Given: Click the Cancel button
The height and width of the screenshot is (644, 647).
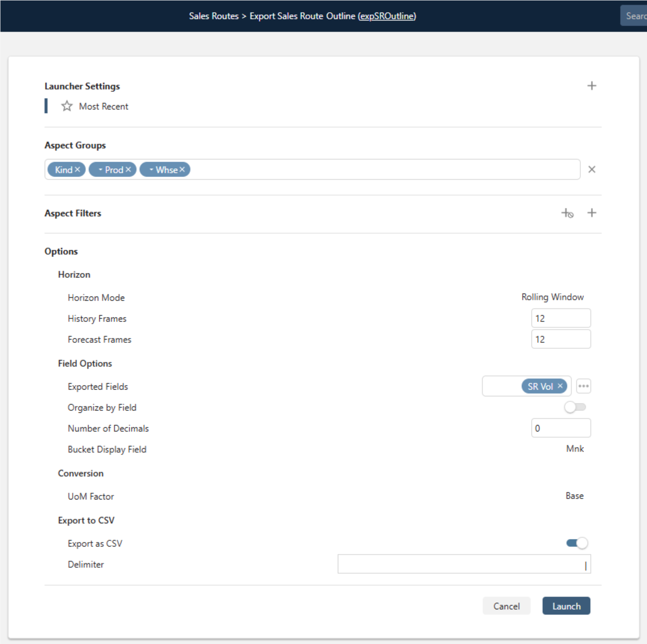Looking at the screenshot, I should (x=506, y=606).
